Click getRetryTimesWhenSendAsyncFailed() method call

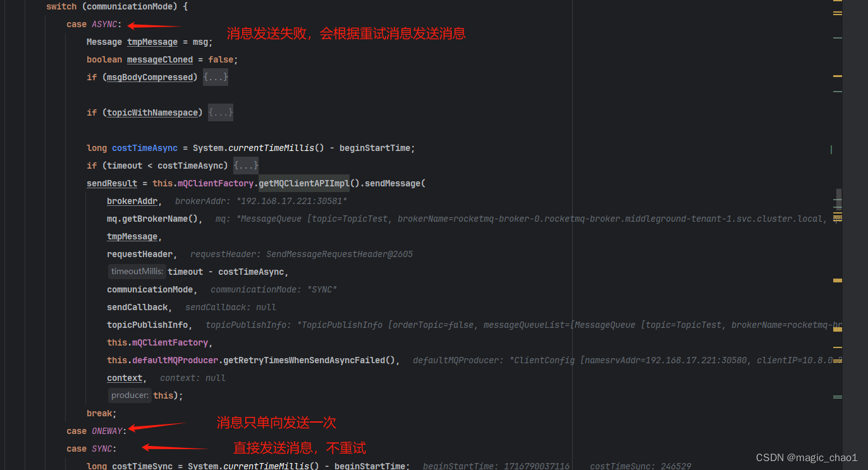[309, 360]
